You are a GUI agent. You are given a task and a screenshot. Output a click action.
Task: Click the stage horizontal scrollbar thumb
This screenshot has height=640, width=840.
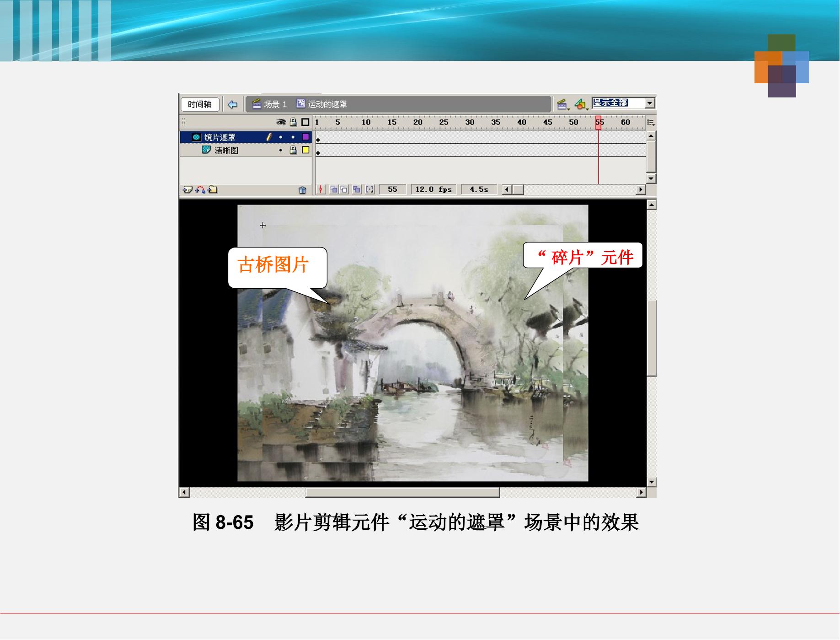(x=403, y=493)
